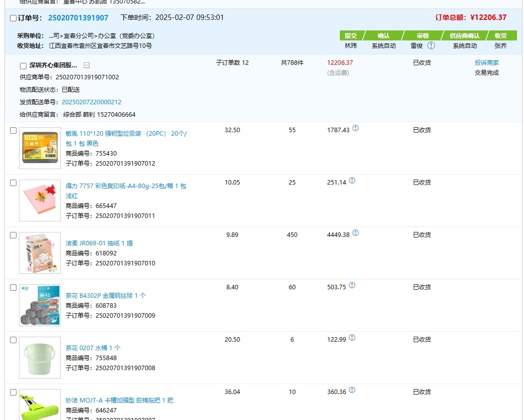Click info icon beside price 1787.43

[x=355, y=128]
